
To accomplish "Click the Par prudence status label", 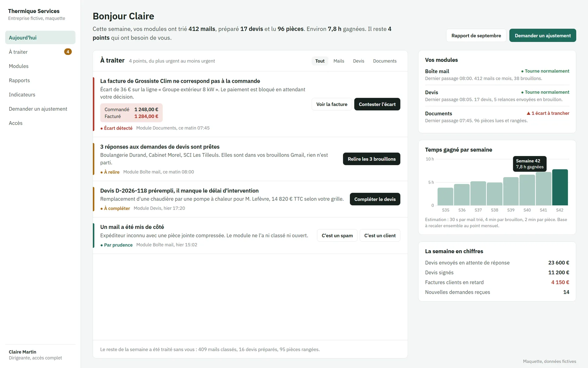I will pyautogui.click(x=116, y=245).
